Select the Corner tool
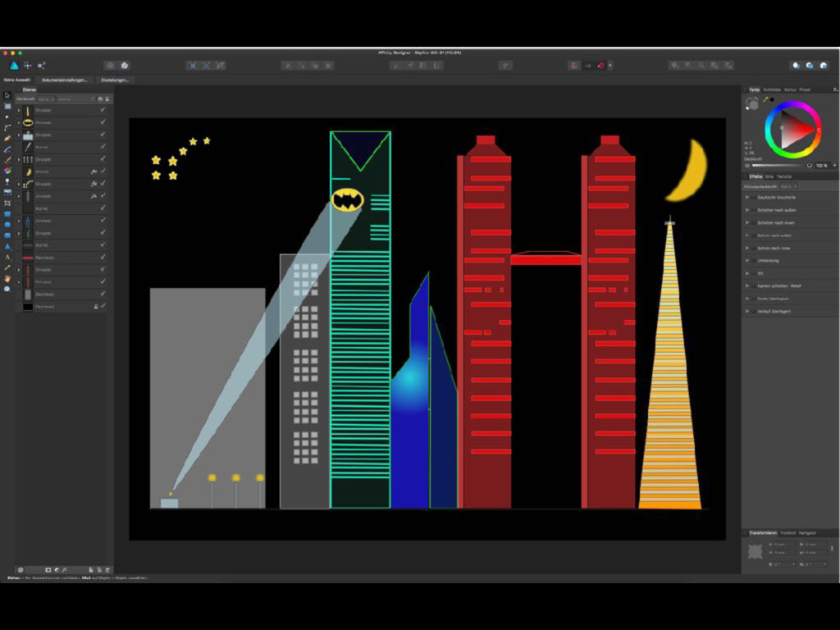 (7, 127)
